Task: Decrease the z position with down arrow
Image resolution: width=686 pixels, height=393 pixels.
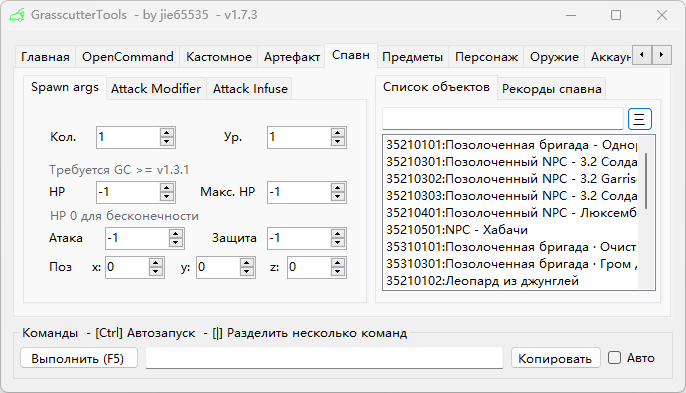Action: (x=337, y=272)
